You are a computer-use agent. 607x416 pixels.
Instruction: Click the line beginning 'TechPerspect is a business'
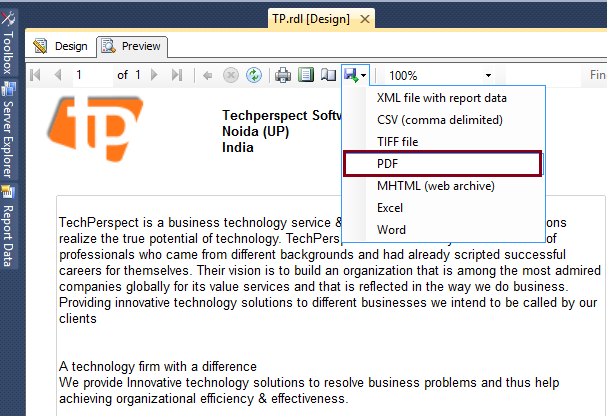pos(201,223)
